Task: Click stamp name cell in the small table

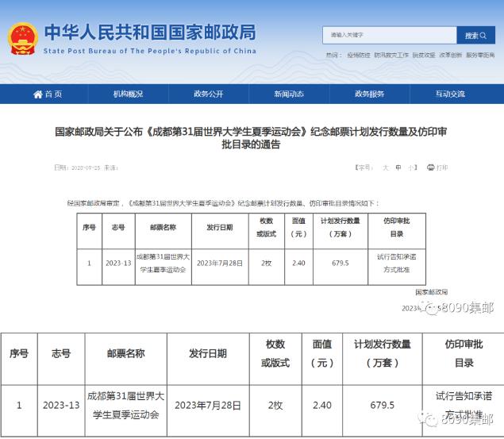Action: (x=164, y=264)
